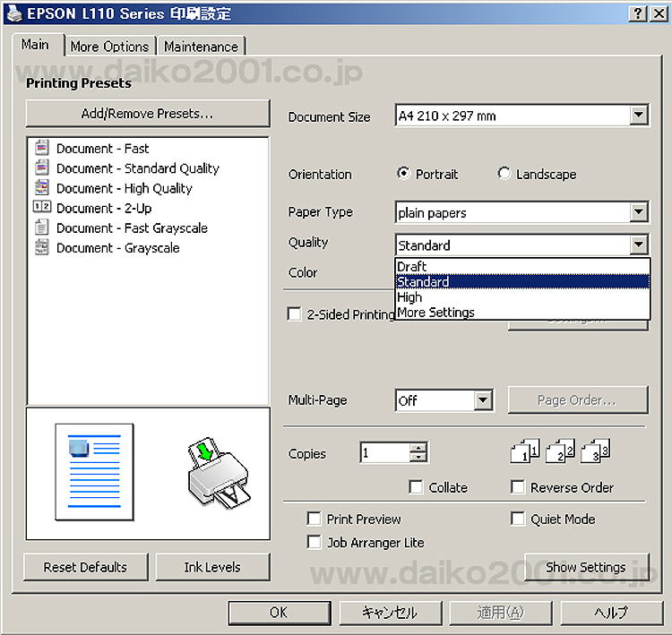Click the Document - High Quality preset icon
Screen dimensions: 672x635
pos(41,187)
